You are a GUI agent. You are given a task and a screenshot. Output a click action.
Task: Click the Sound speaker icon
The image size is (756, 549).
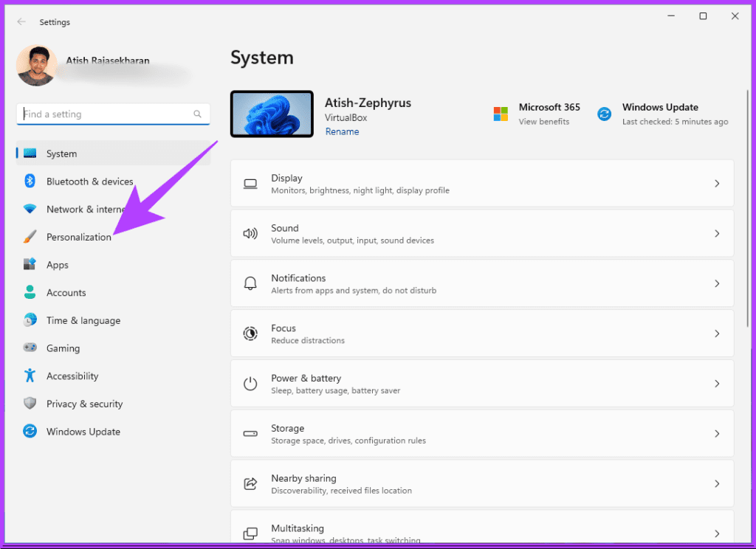click(250, 234)
